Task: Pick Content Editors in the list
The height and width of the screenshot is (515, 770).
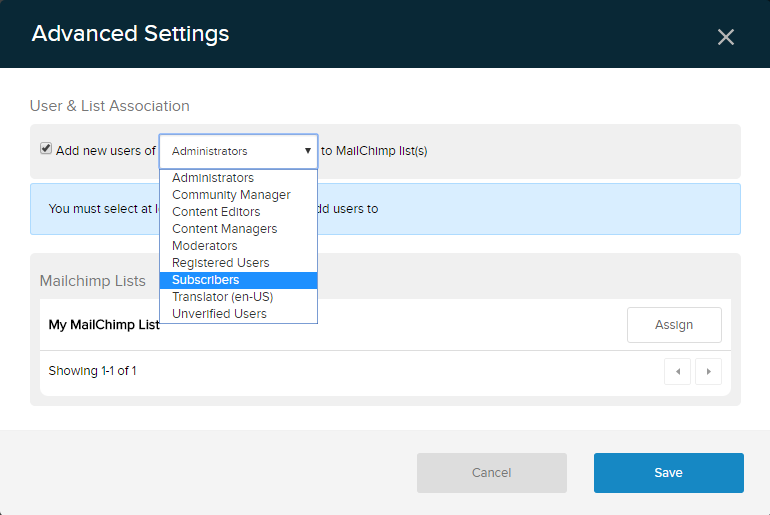Action: pos(216,212)
